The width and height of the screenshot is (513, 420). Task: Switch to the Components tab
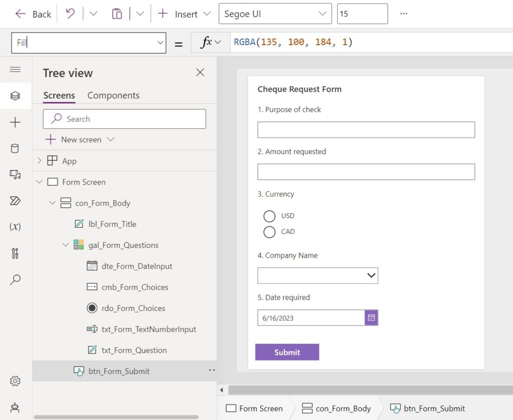point(113,95)
